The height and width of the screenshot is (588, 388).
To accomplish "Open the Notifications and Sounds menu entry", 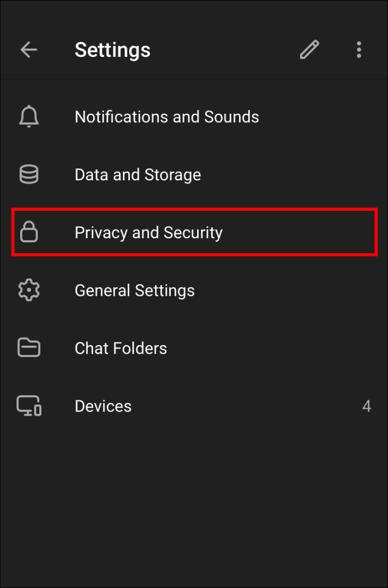I will click(x=166, y=117).
